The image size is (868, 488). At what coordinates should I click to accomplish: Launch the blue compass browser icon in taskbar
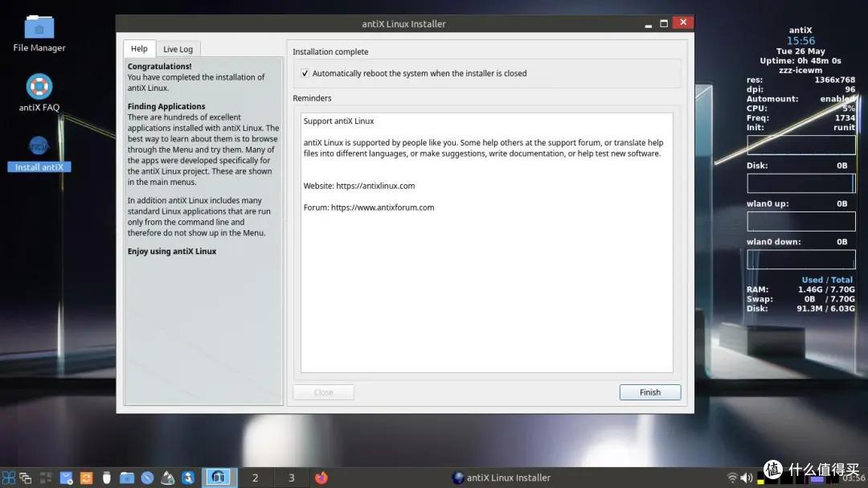pos(147,478)
